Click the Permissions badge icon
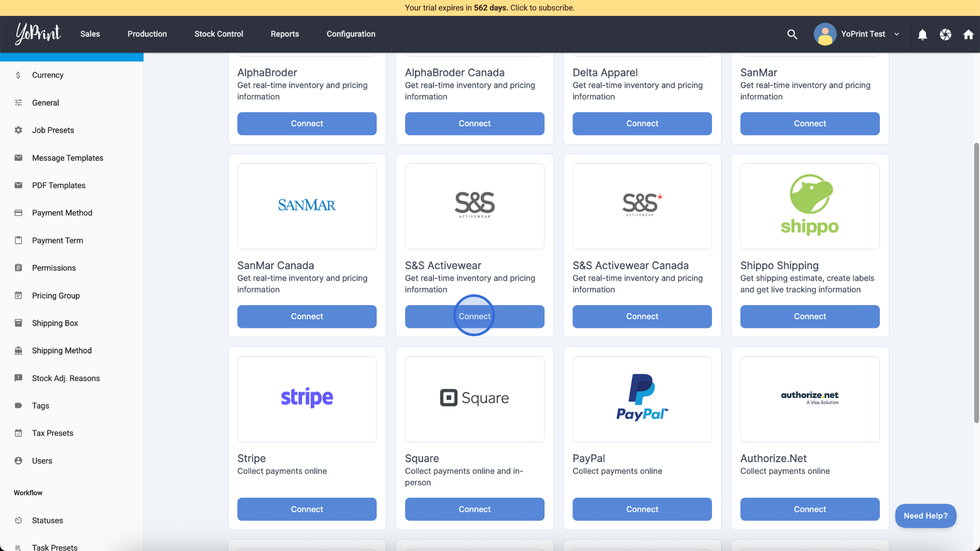 [x=18, y=268]
